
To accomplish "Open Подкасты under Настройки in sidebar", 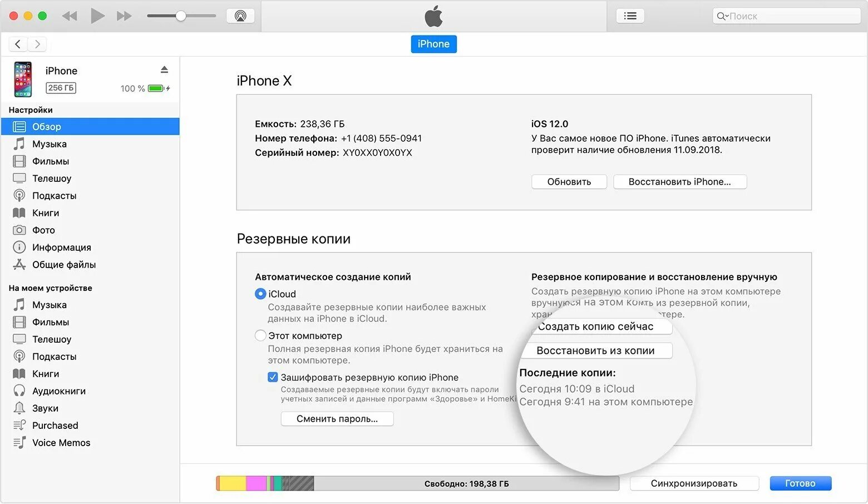I will [54, 196].
